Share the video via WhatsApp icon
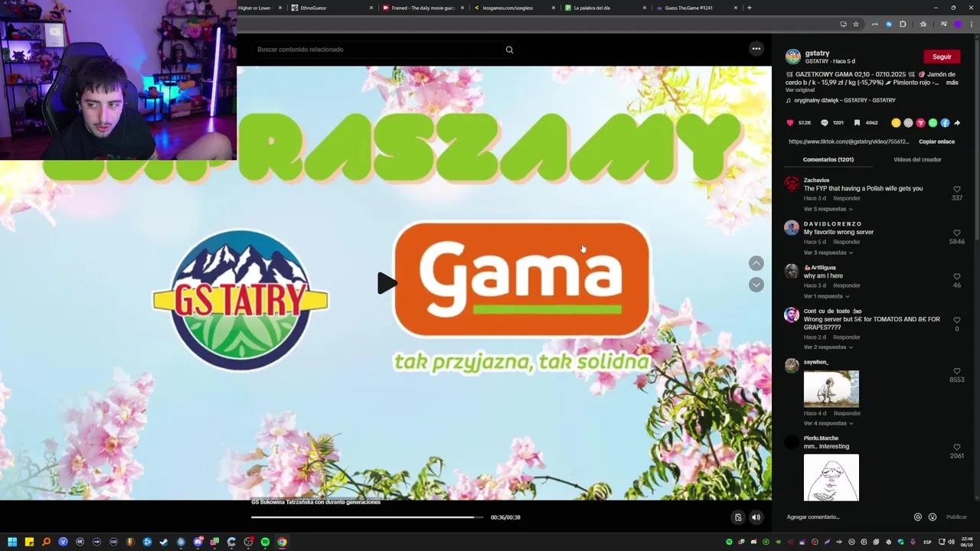Viewport: 980px width, 551px height. coord(933,122)
